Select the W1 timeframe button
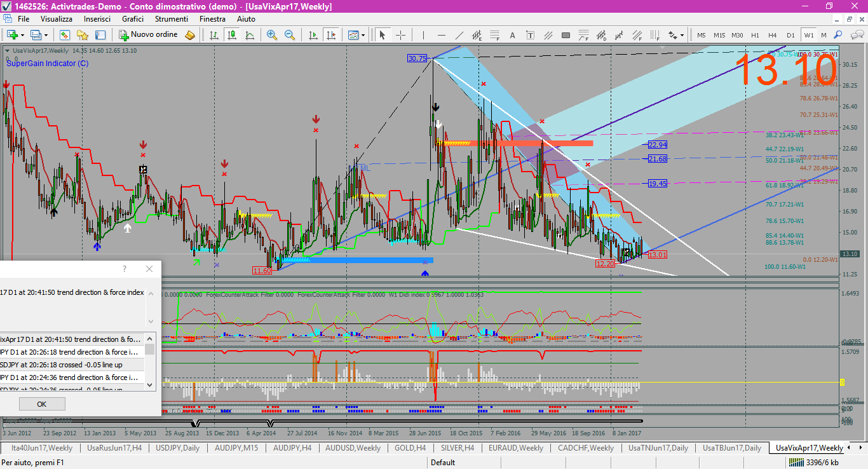The image size is (868, 469). tap(808, 35)
